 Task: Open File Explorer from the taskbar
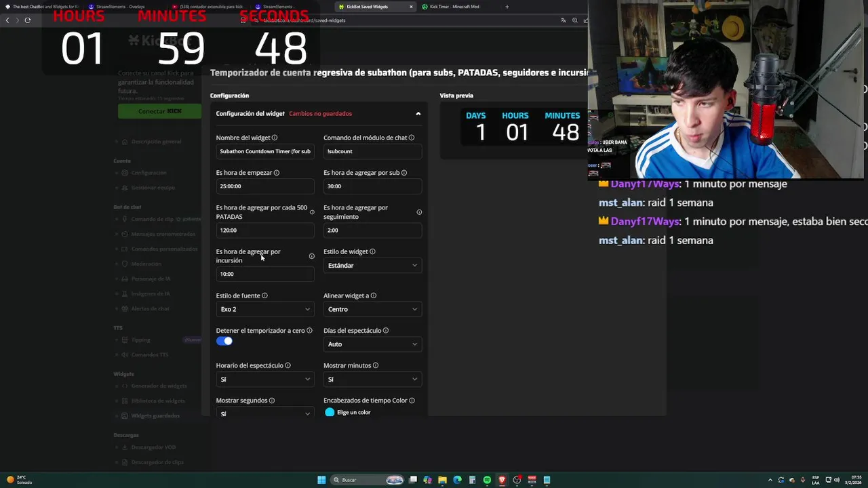click(x=442, y=480)
